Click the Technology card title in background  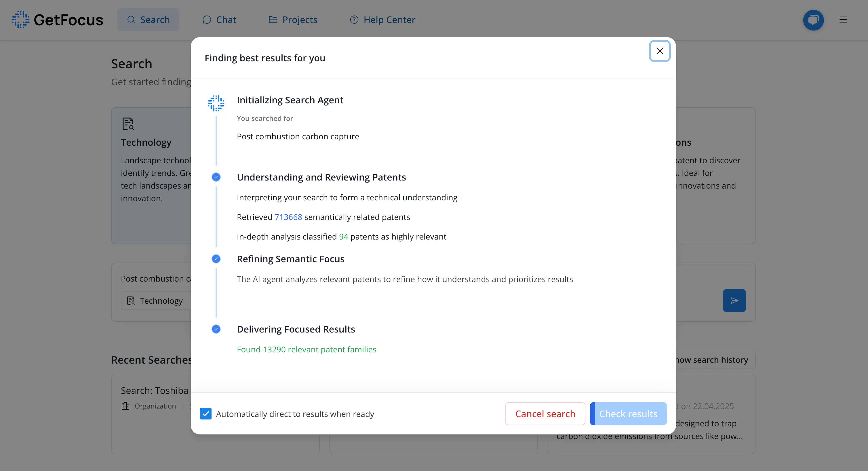tap(146, 142)
